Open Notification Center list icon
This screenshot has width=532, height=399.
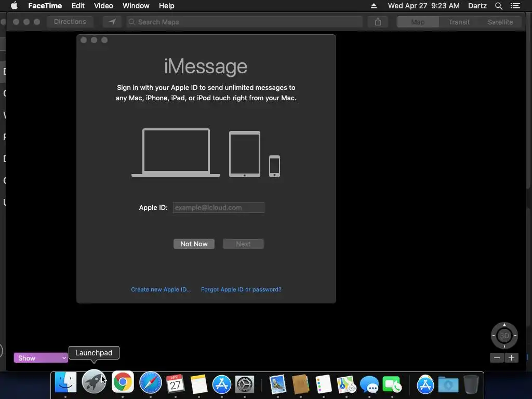point(515,6)
